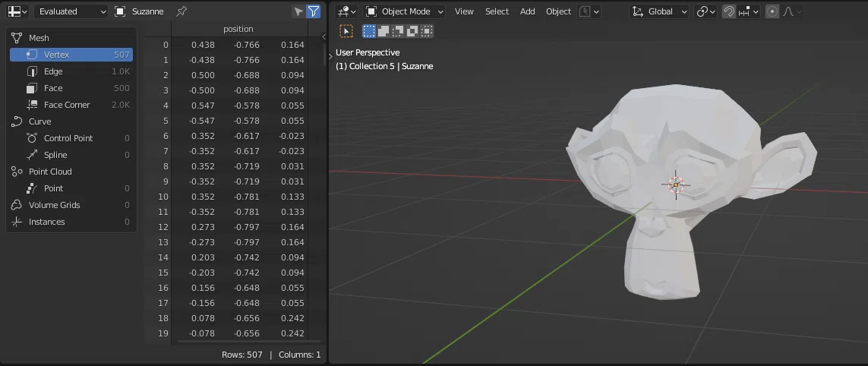The height and width of the screenshot is (366, 868).
Task: Set selection mode to invert selection
Action: (x=412, y=32)
